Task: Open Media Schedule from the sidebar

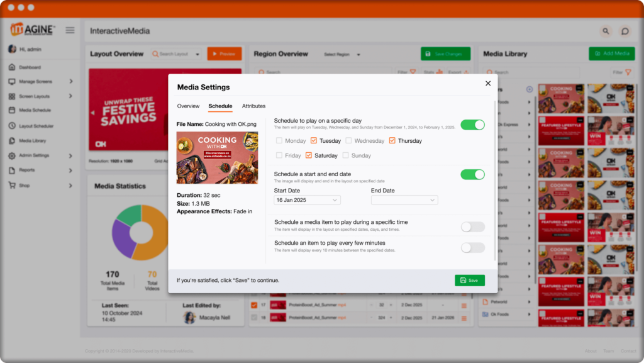Action: click(x=35, y=111)
